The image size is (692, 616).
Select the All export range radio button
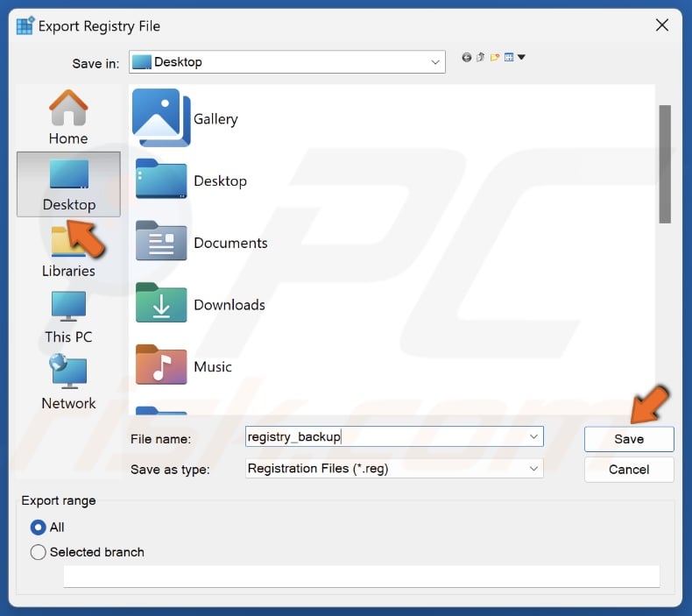pos(38,527)
